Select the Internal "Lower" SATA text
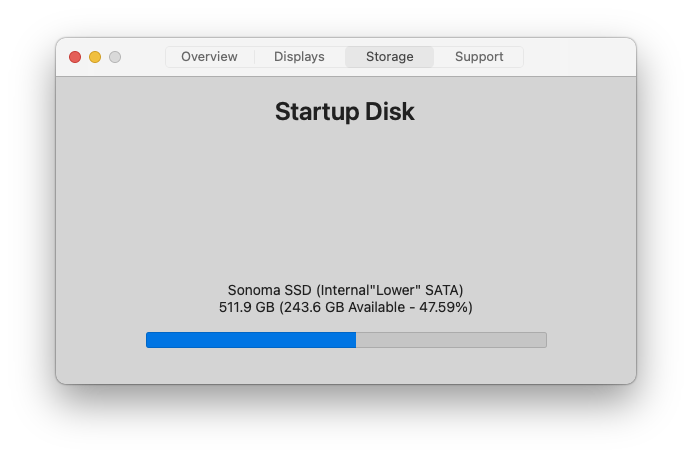This screenshot has width=692, height=458. tap(390, 290)
